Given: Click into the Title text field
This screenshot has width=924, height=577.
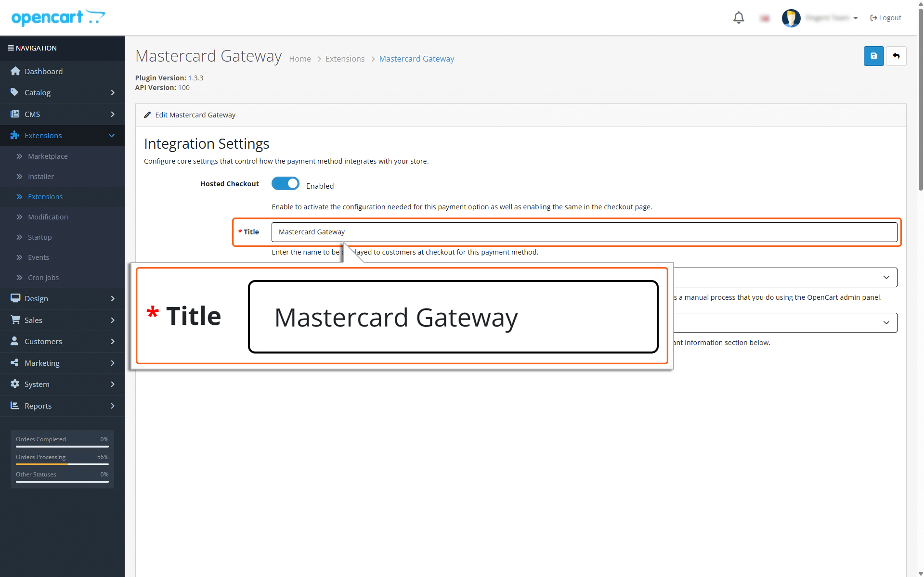Looking at the screenshot, I should click(584, 232).
